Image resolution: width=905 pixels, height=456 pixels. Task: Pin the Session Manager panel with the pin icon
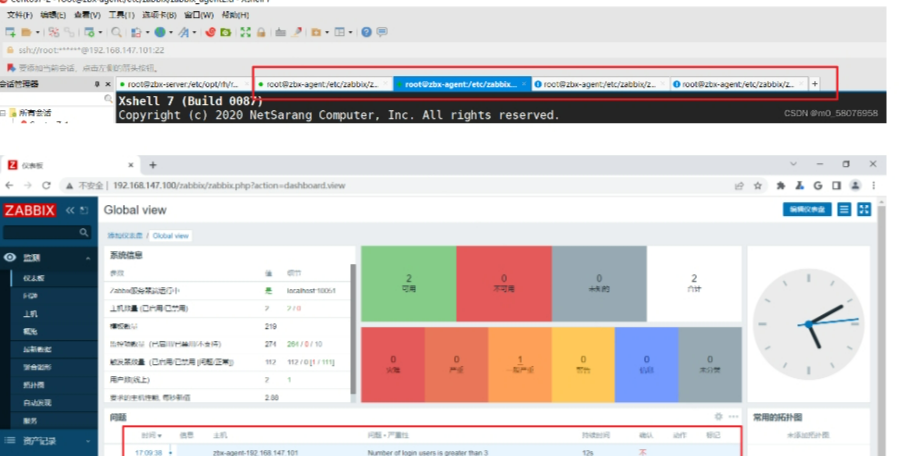pos(97,84)
